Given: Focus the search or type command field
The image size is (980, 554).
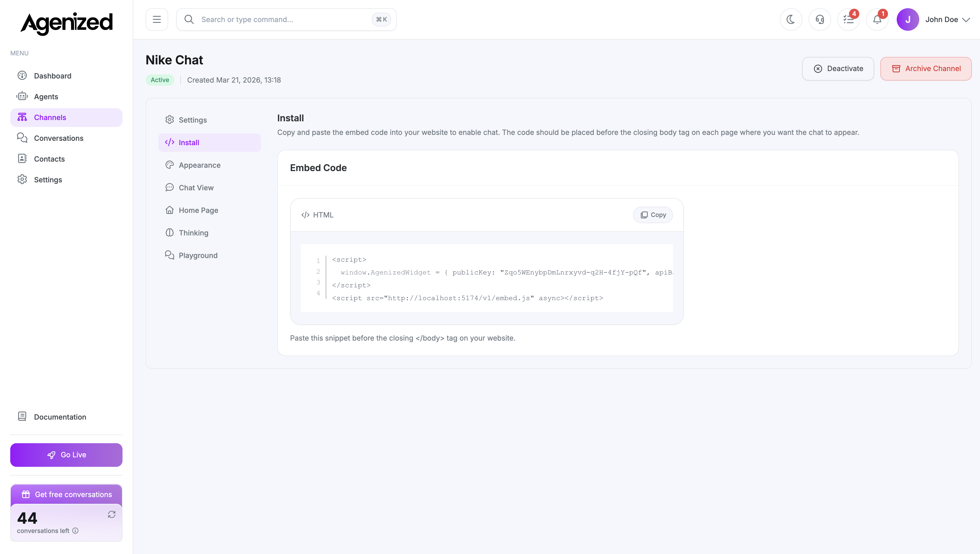Looking at the screenshot, I should [286, 19].
